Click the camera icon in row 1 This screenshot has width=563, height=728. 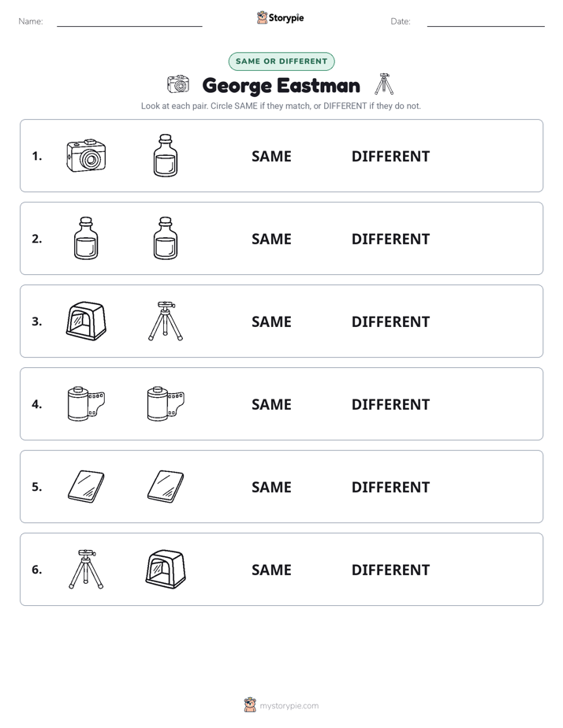point(86,155)
